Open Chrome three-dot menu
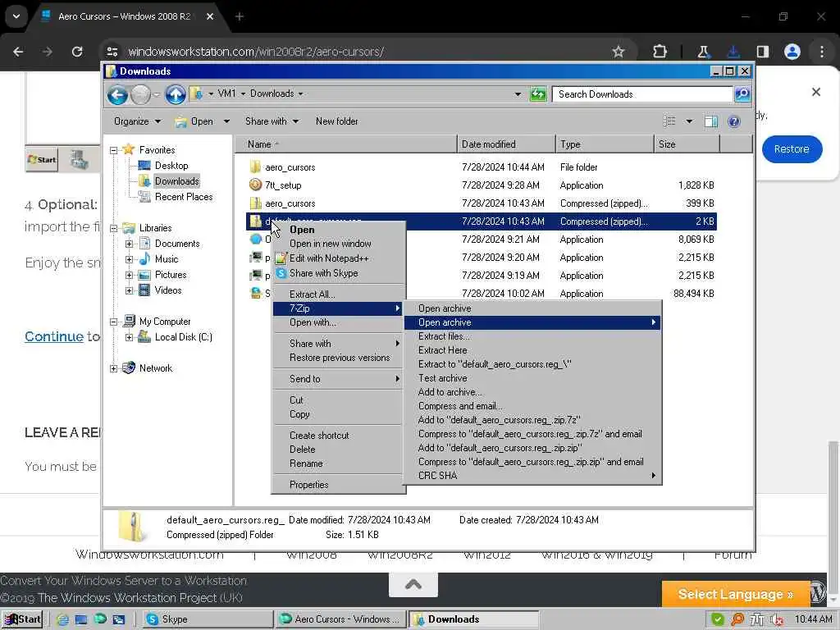The image size is (840, 630). pos(822,52)
